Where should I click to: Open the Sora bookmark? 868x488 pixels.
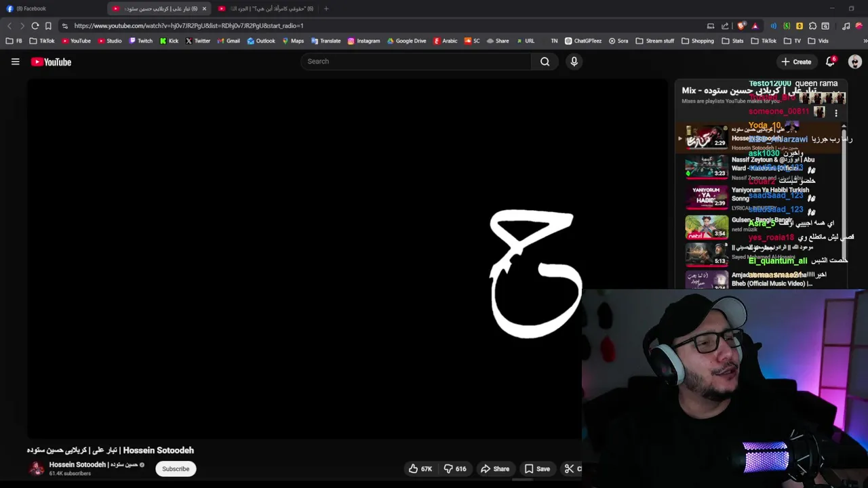pos(618,41)
